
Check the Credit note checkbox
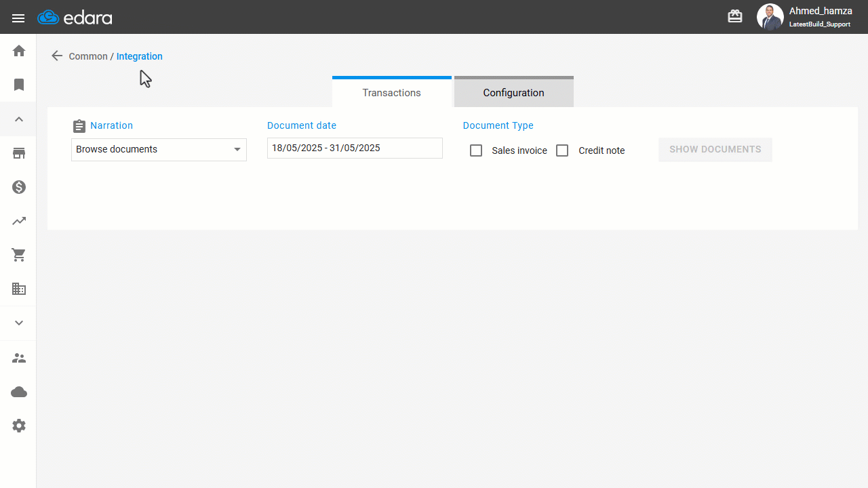562,150
